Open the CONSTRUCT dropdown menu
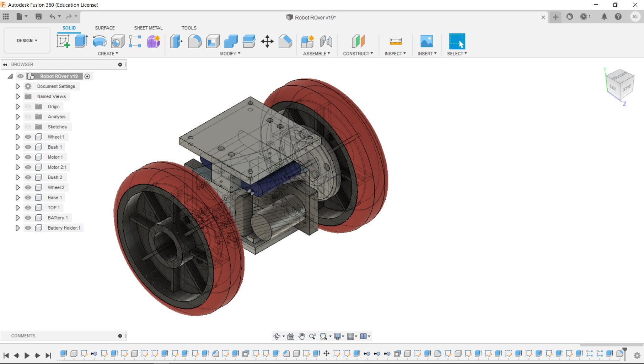Viewport: 644px width, 364px height. coord(358,53)
